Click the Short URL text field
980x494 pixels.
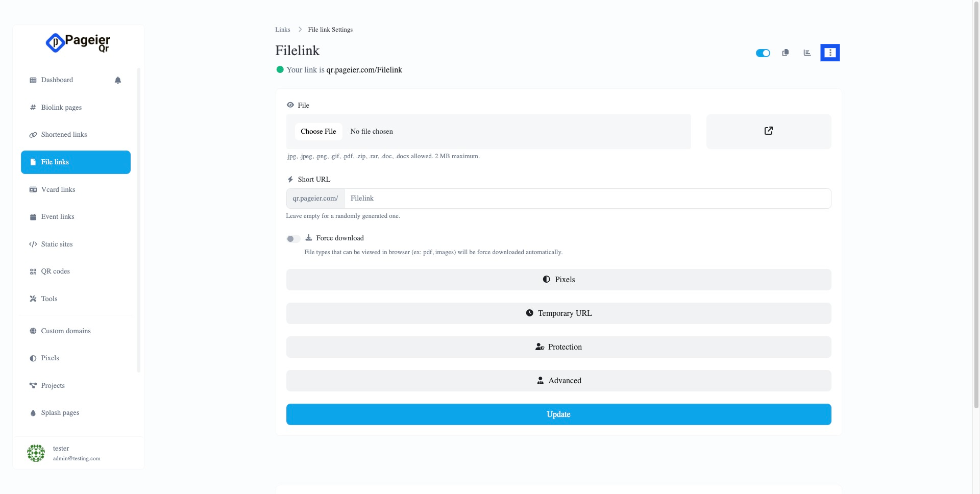587,199
